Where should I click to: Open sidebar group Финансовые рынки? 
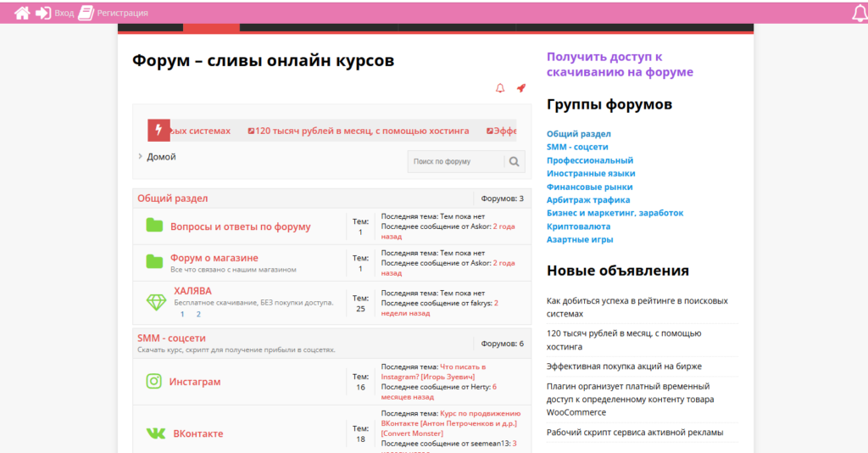pos(590,187)
